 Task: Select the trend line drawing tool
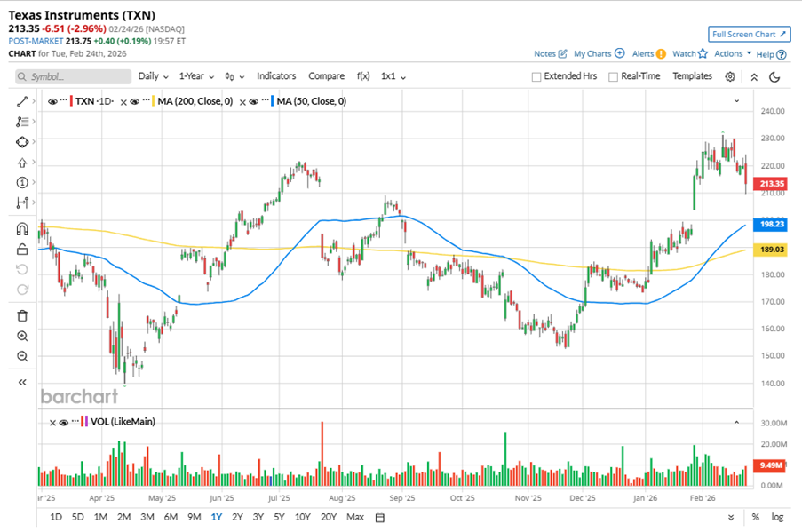pyautogui.click(x=23, y=101)
